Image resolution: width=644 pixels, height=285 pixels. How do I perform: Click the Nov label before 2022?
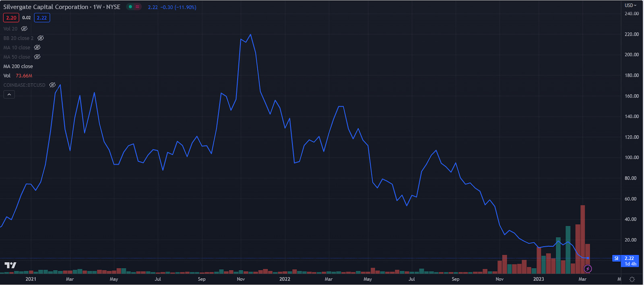click(241, 279)
